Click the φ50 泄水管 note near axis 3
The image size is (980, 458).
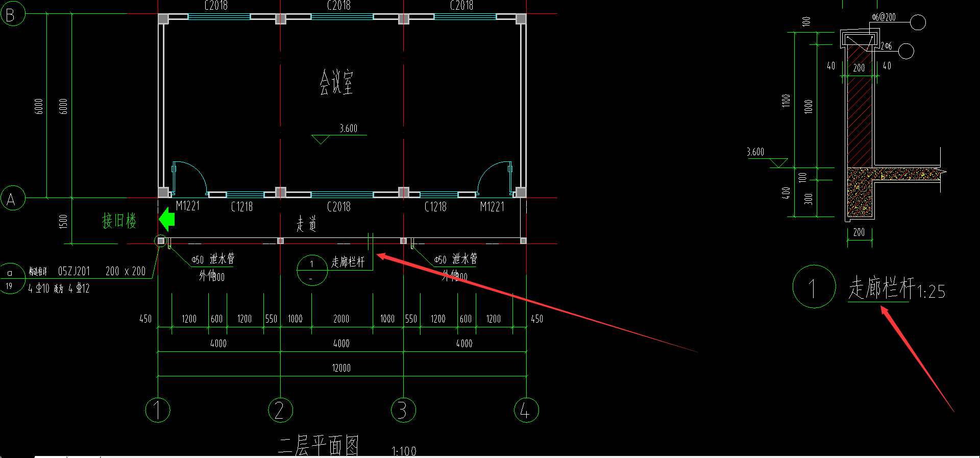[456, 259]
